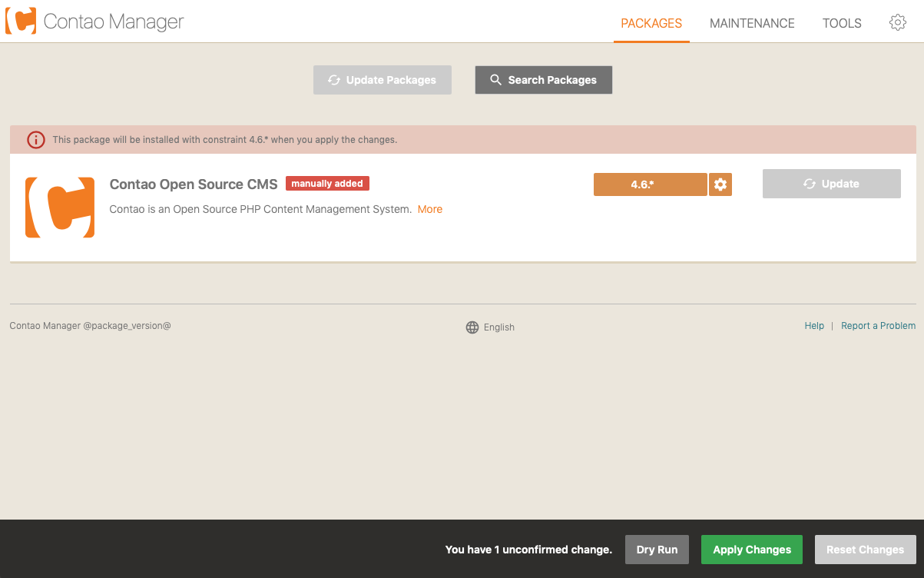The image size is (924, 578).
Task: Open the Tools menu
Action: [x=842, y=23]
